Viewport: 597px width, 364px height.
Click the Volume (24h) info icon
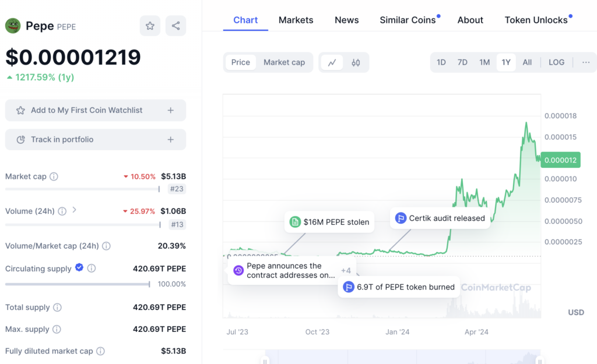point(62,211)
